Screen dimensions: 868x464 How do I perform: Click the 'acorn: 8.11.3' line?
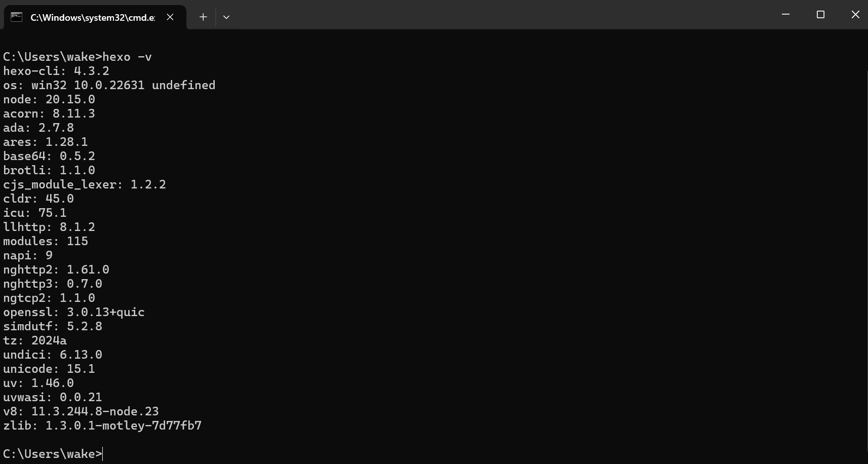(x=49, y=113)
